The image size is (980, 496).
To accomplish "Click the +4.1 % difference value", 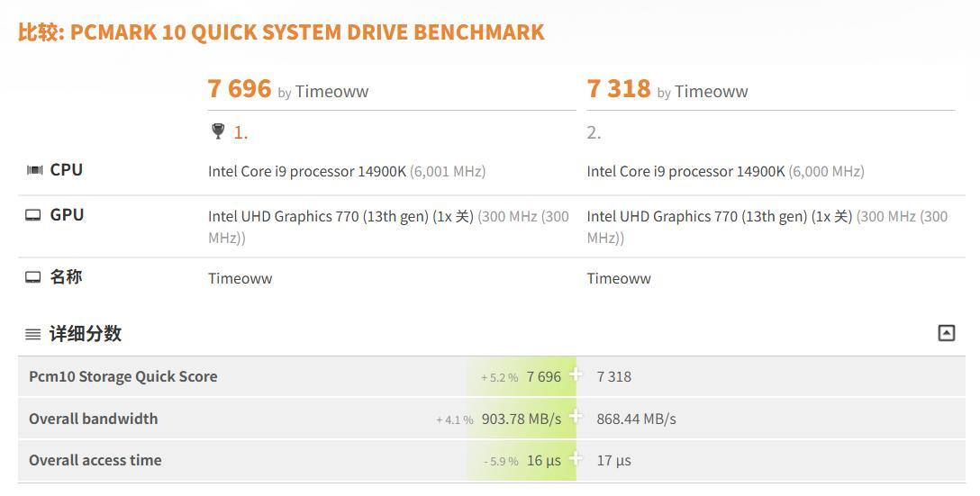I will (454, 420).
